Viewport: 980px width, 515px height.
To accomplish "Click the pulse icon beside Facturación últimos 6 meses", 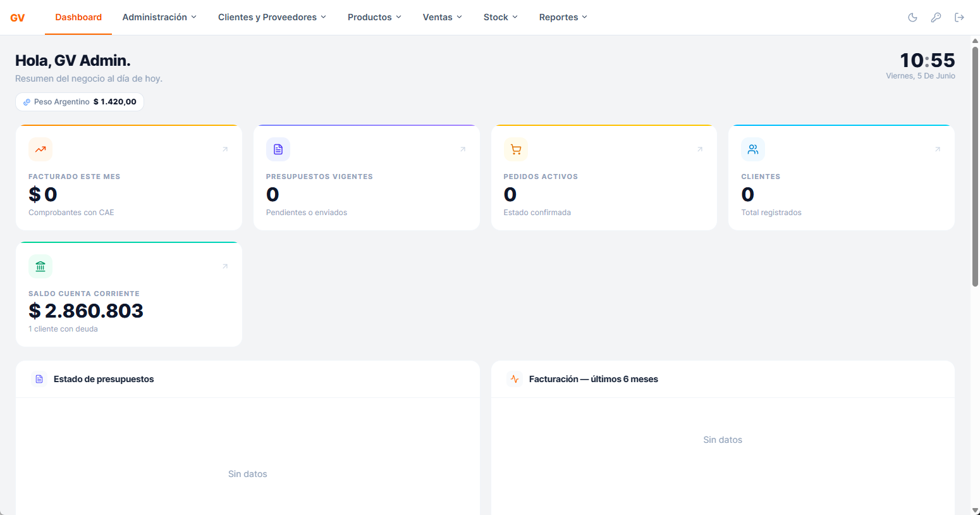I will point(515,379).
